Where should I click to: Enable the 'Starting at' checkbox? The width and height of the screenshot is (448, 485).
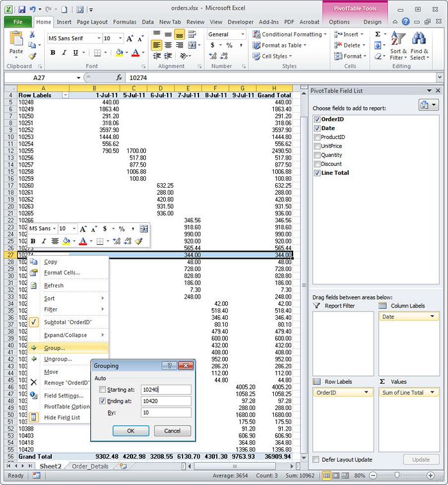coord(103,390)
